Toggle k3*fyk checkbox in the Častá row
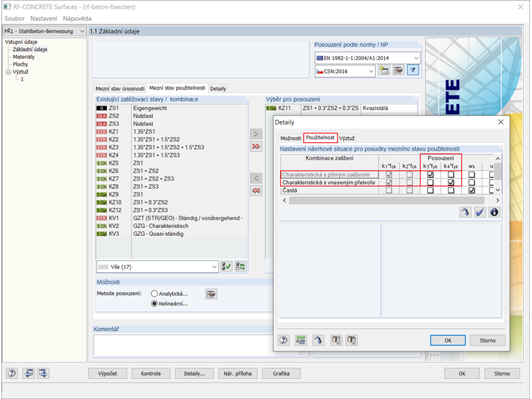The width and height of the screenshot is (532, 399). coord(430,190)
